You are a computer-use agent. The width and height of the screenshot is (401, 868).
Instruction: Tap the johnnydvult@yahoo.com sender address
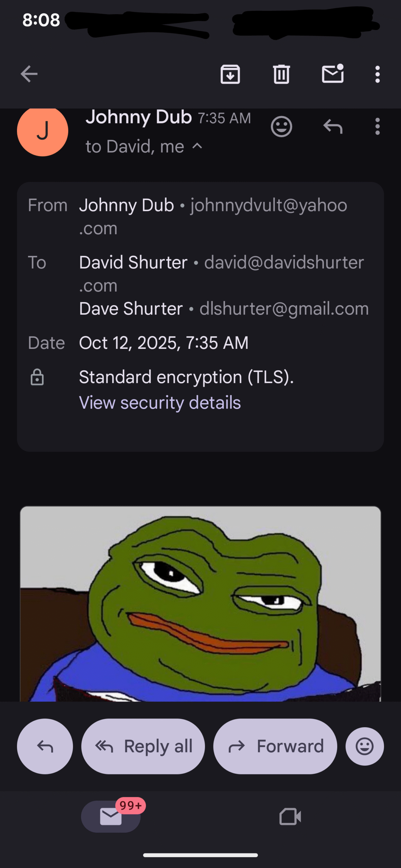tap(213, 217)
